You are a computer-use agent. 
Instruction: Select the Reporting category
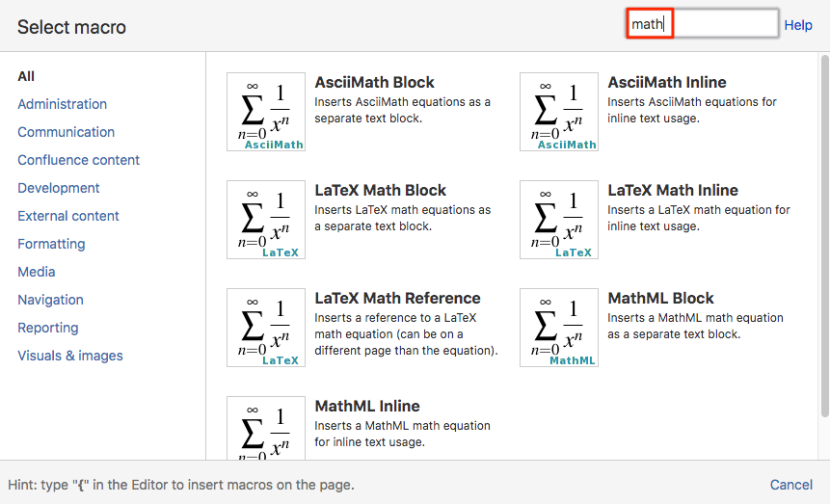(47, 328)
